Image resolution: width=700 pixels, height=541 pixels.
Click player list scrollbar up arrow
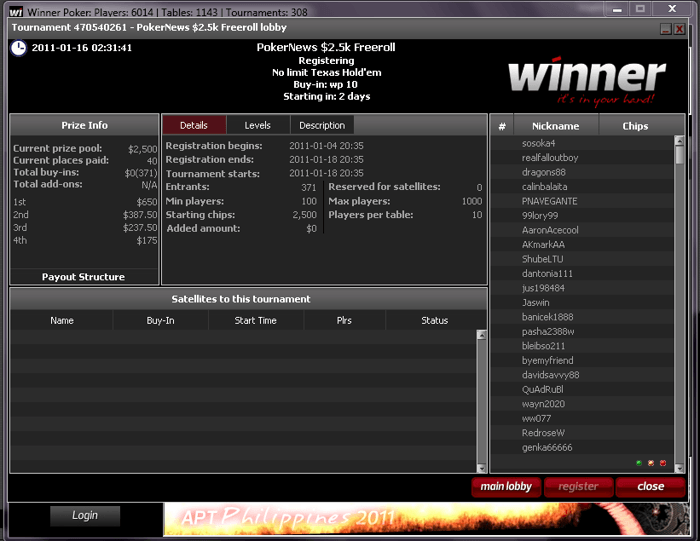pos(679,141)
